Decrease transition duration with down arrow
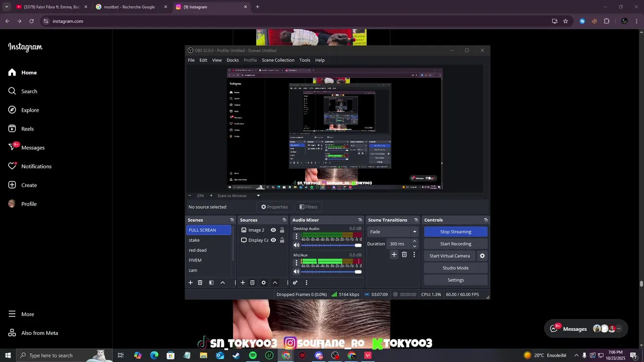 415,246
